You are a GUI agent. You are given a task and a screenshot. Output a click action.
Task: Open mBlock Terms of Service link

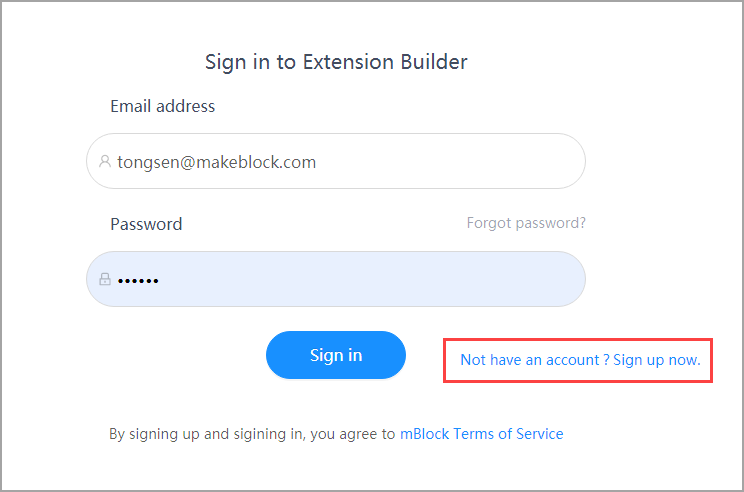(x=481, y=434)
